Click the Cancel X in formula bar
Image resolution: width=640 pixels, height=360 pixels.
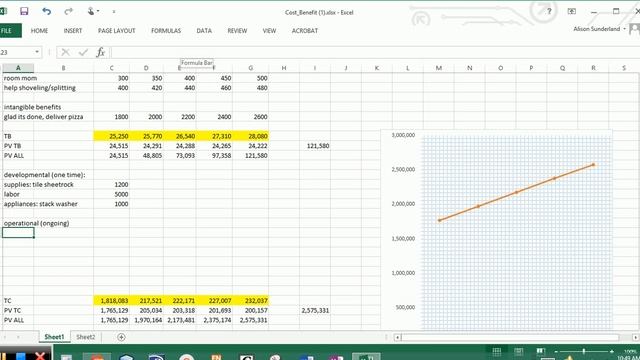[x=65, y=52]
